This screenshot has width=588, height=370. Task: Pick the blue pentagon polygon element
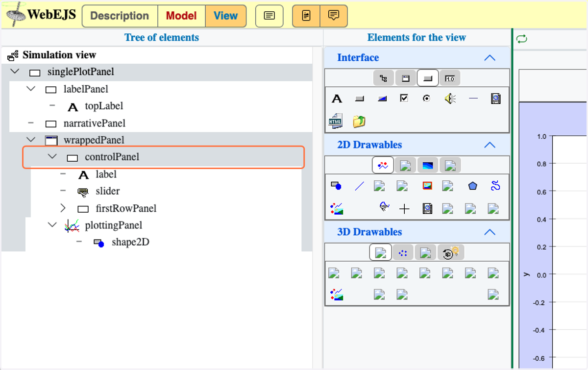pyautogui.click(x=472, y=186)
